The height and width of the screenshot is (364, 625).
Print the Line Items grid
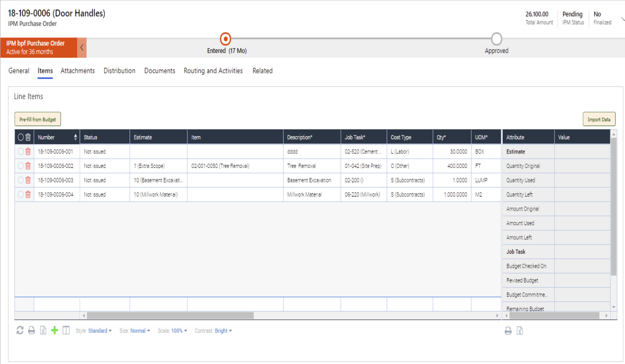click(x=31, y=330)
